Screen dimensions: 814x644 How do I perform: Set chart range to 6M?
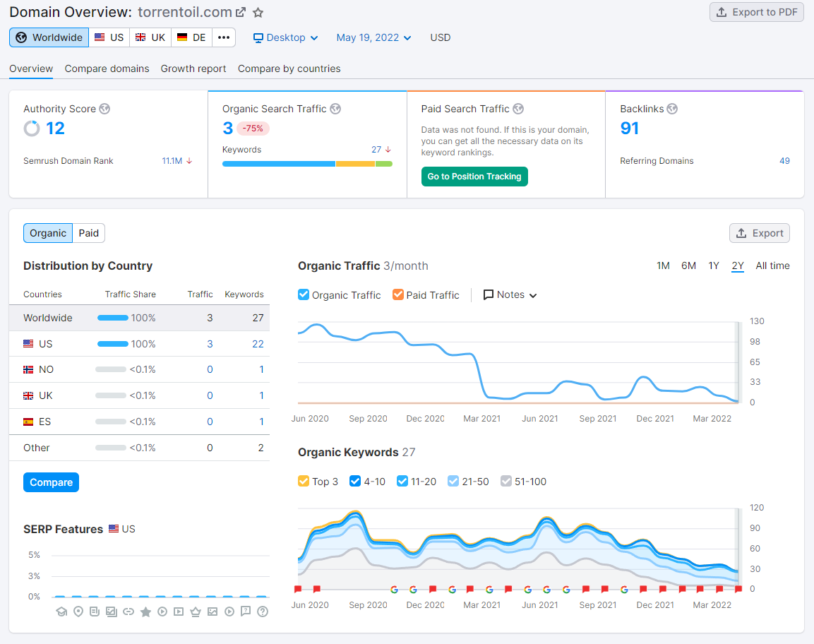(688, 266)
